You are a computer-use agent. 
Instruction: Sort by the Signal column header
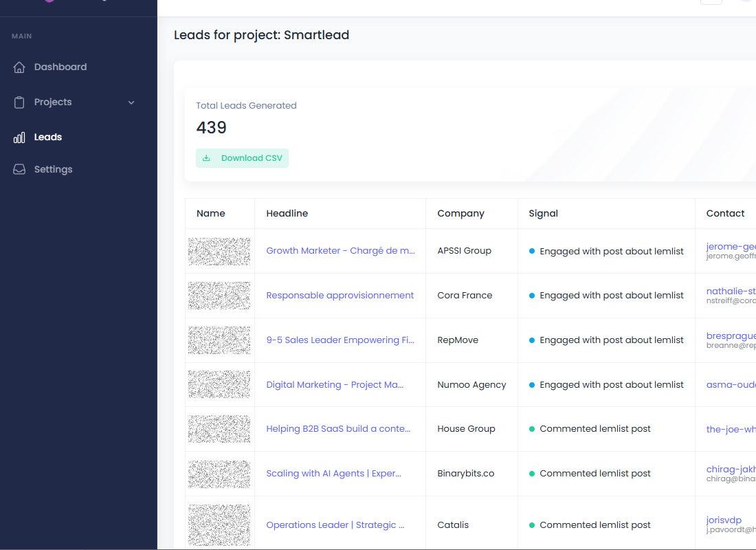[543, 214]
